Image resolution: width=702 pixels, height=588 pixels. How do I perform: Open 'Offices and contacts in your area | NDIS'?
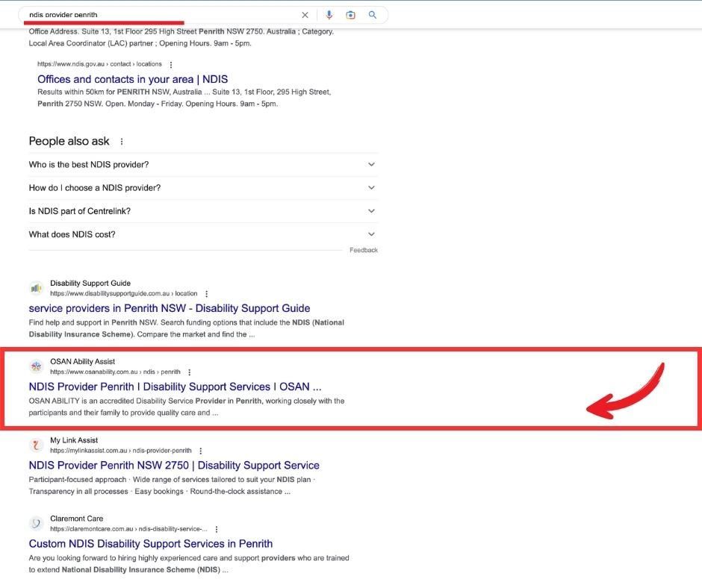tap(132, 79)
